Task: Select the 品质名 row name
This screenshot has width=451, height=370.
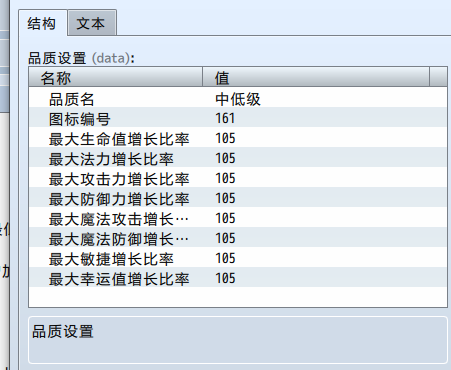Action: [72, 99]
